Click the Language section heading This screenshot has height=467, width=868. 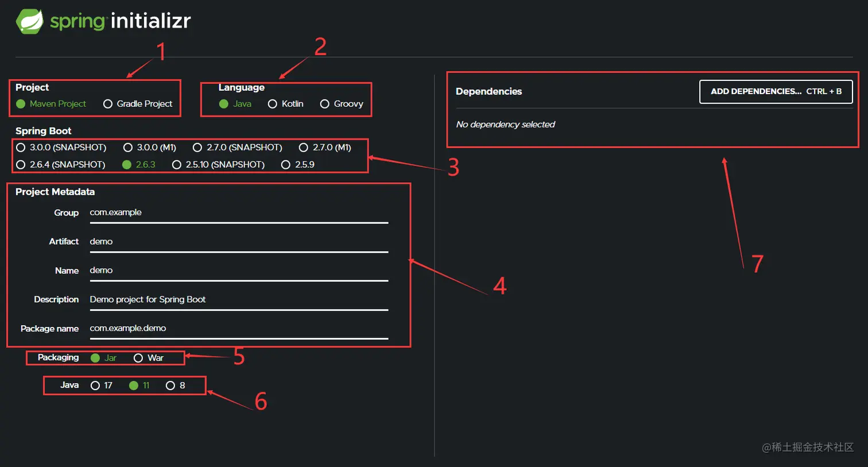pos(241,87)
